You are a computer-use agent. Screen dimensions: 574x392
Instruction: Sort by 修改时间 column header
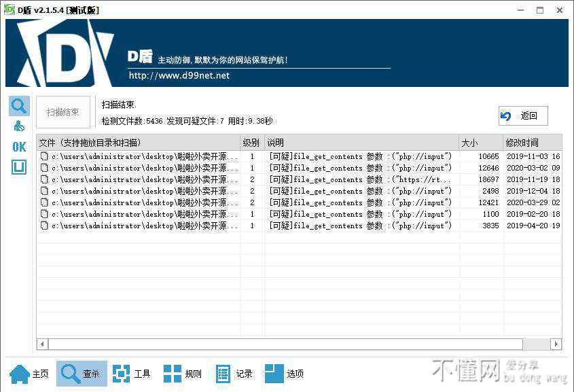pos(533,143)
